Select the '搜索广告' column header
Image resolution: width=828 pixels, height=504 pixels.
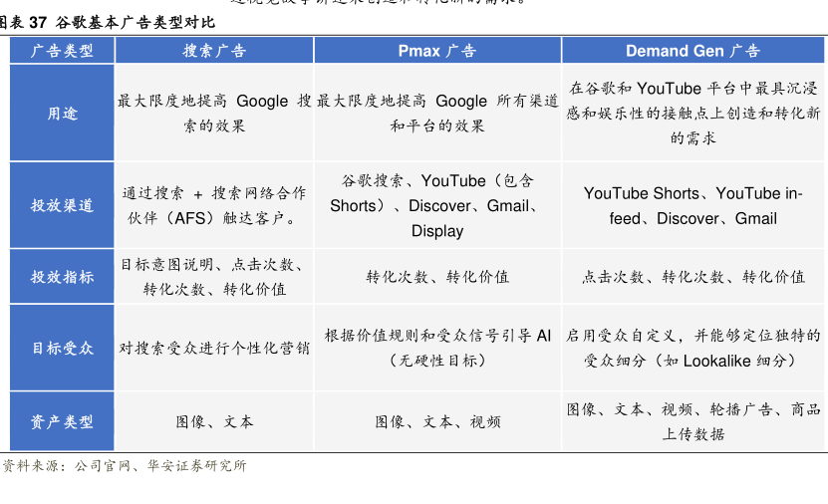(214, 51)
